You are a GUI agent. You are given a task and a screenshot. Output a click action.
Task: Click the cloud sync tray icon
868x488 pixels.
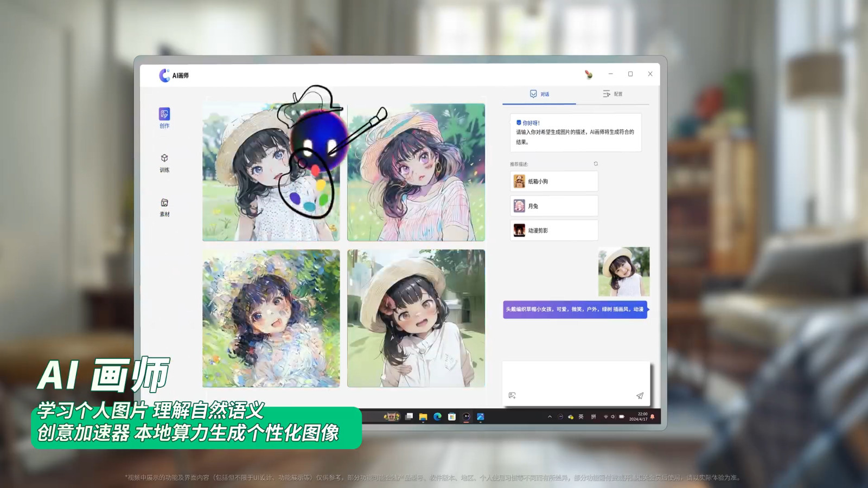pyautogui.click(x=571, y=416)
